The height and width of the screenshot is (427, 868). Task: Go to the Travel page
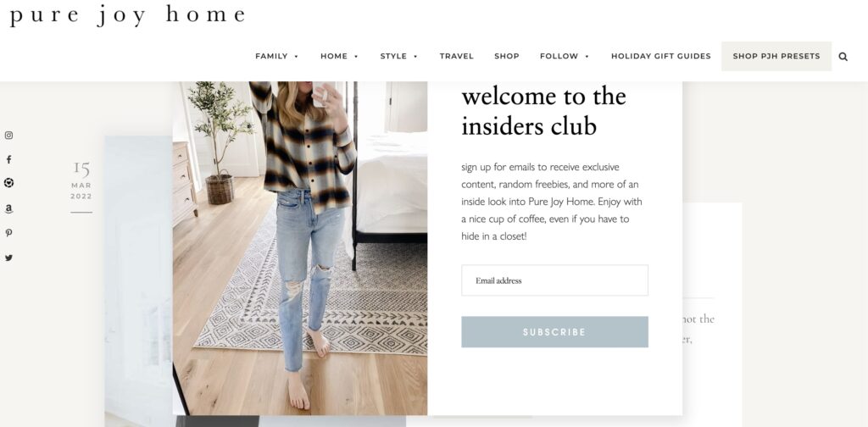[457, 56]
